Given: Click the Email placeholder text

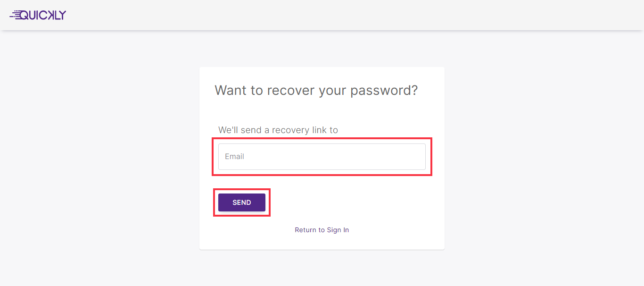Looking at the screenshot, I should 234,157.
